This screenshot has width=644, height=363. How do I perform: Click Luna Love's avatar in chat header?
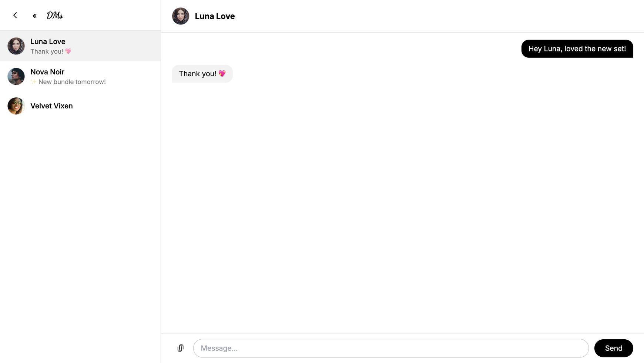pyautogui.click(x=181, y=16)
